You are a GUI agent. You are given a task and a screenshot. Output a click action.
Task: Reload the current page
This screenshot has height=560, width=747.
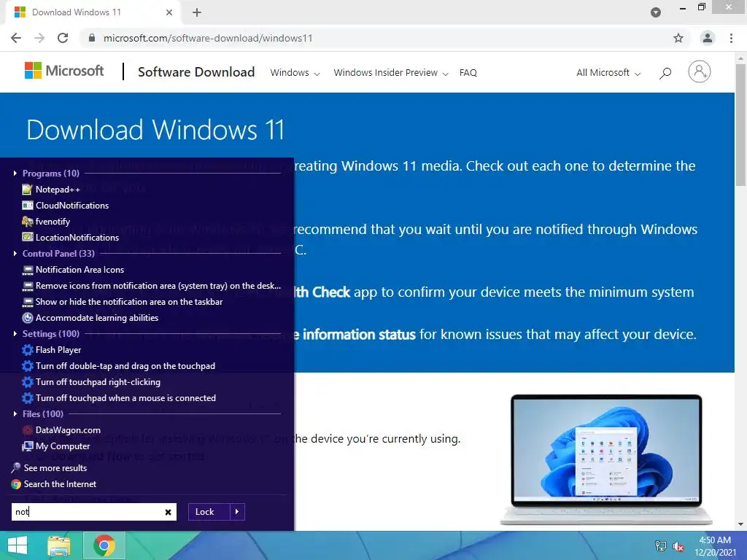coord(63,38)
